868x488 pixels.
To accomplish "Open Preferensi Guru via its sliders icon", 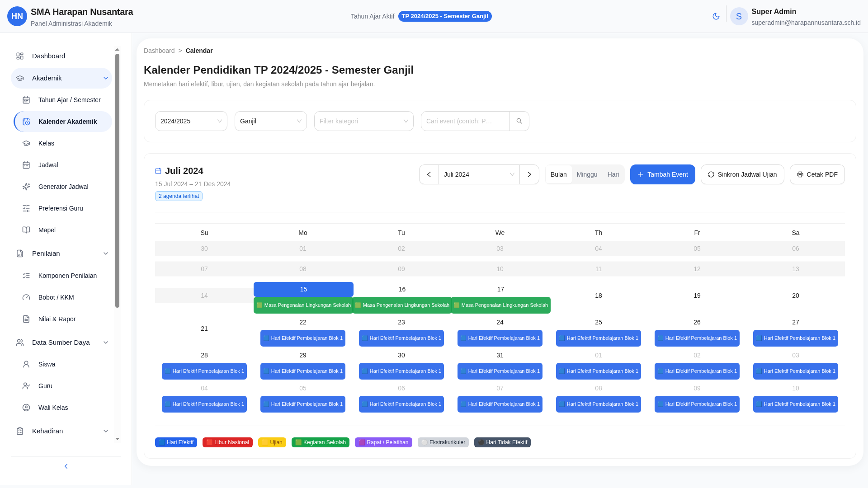I will coord(27,208).
